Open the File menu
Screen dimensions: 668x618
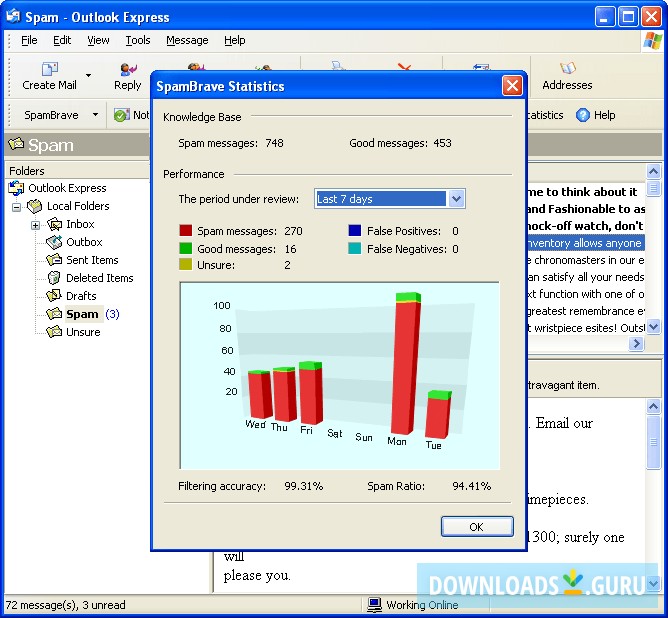click(x=29, y=40)
